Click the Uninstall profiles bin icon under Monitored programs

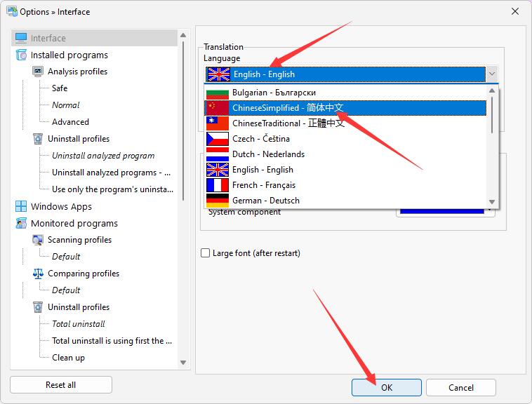pyautogui.click(x=38, y=307)
